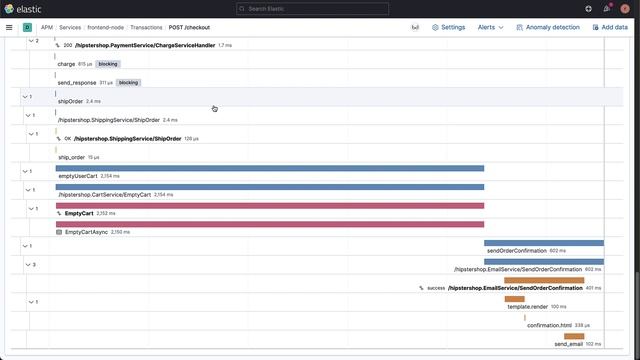Click the Anomaly detection icon
Viewport: 640px width, 360px height.
pos(519,27)
